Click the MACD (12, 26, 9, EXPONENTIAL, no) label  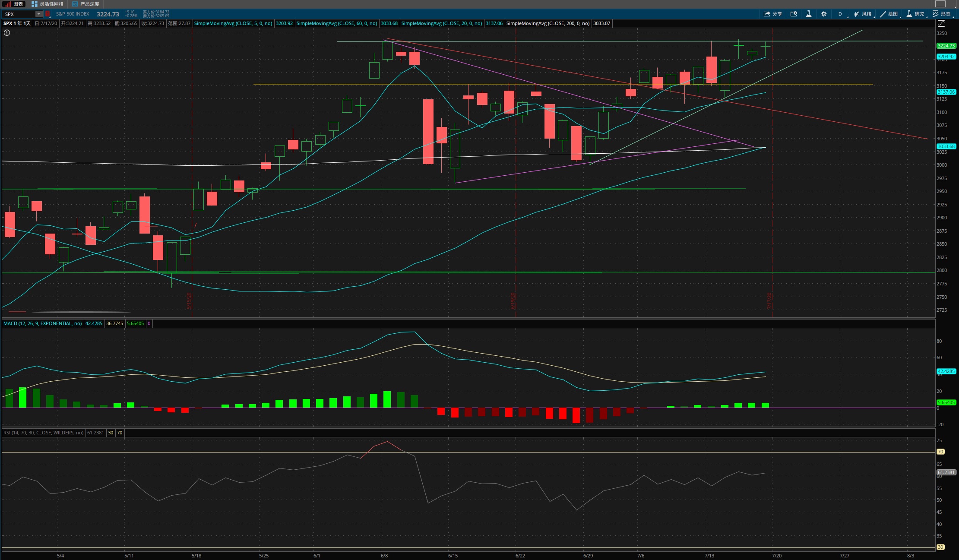pos(42,323)
